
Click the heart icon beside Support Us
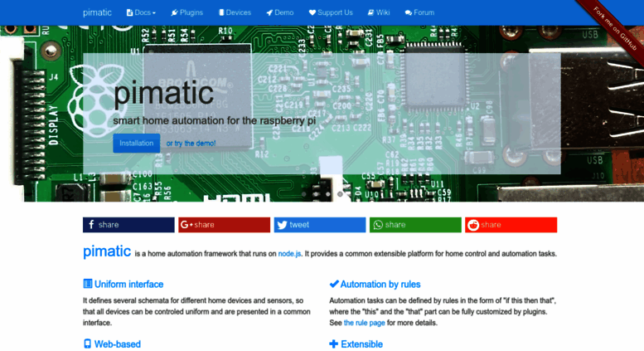pyautogui.click(x=312, y=12)
